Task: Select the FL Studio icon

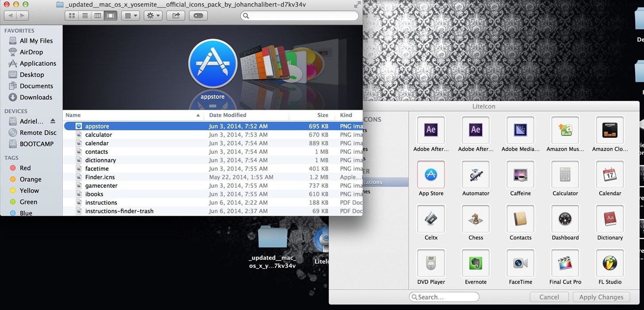Action: (609, 263)
